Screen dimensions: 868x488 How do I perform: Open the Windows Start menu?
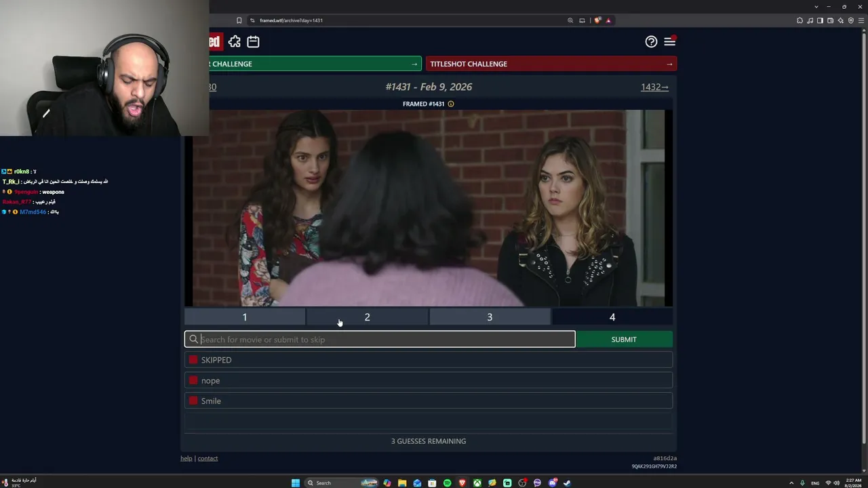pos(296,483)
